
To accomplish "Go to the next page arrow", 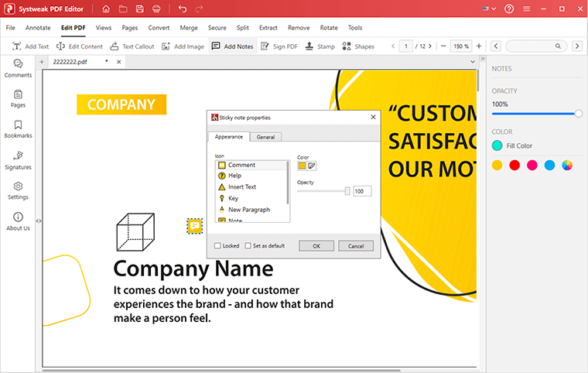I will click(430, 46).
